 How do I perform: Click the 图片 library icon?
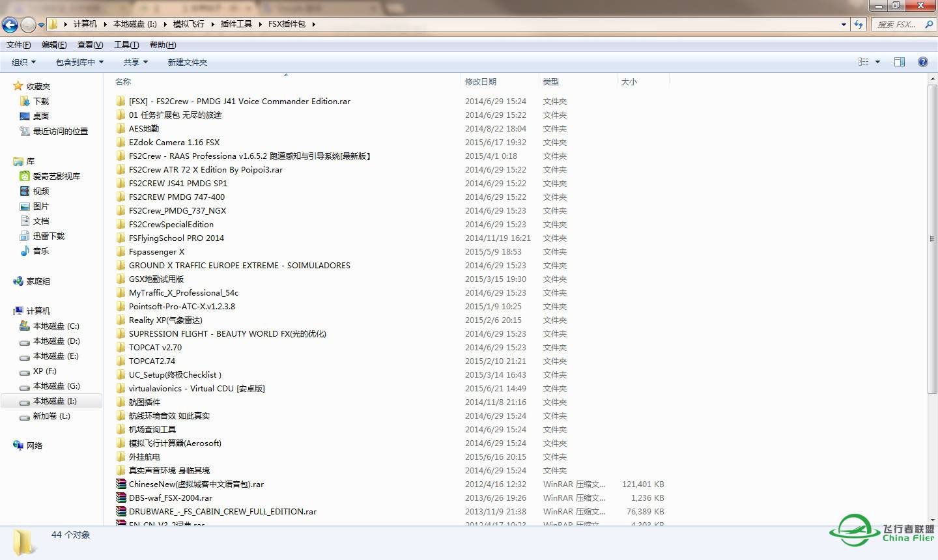coord(25,206)
